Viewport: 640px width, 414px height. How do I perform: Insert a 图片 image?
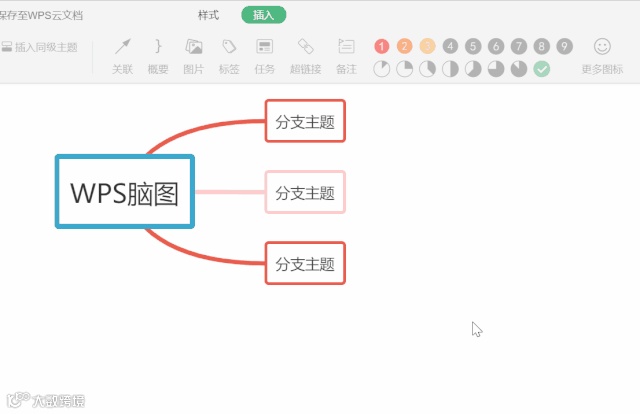(193, 56)
